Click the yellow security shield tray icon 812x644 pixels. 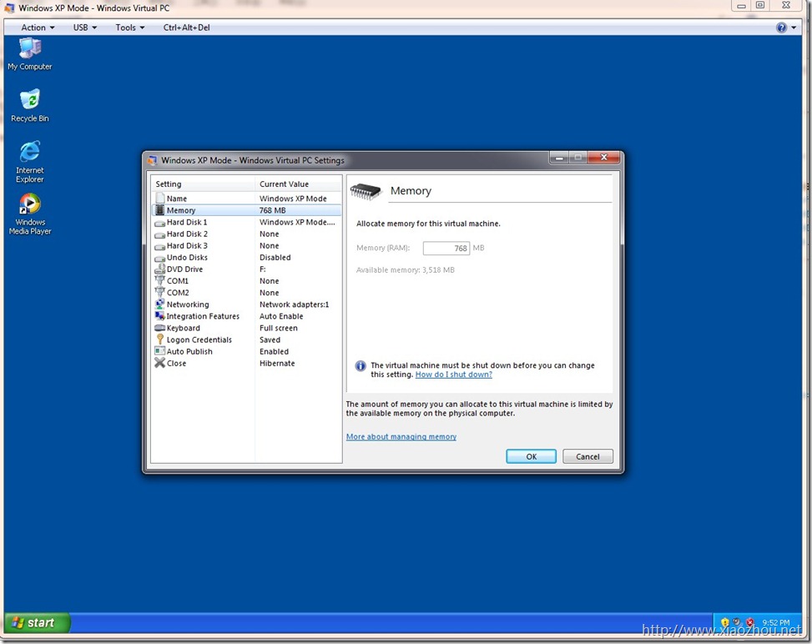click(724, 622)
